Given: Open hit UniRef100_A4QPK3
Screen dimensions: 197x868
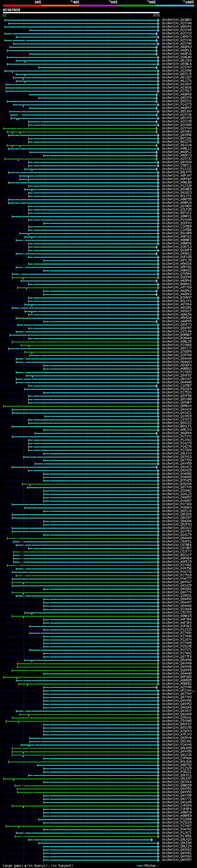Looking at the screenshot, I should pos(176,47).
